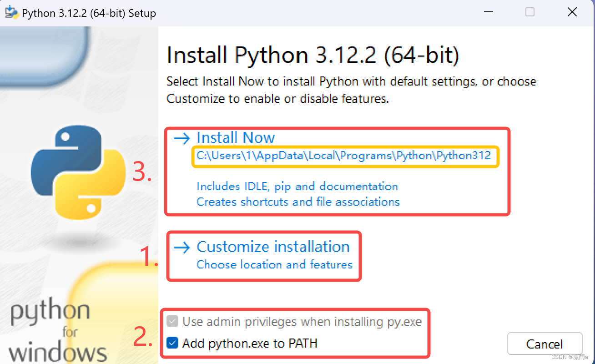595x364 pixels.
Task: Click the Cancel button
Action: (x=545, y=344)
